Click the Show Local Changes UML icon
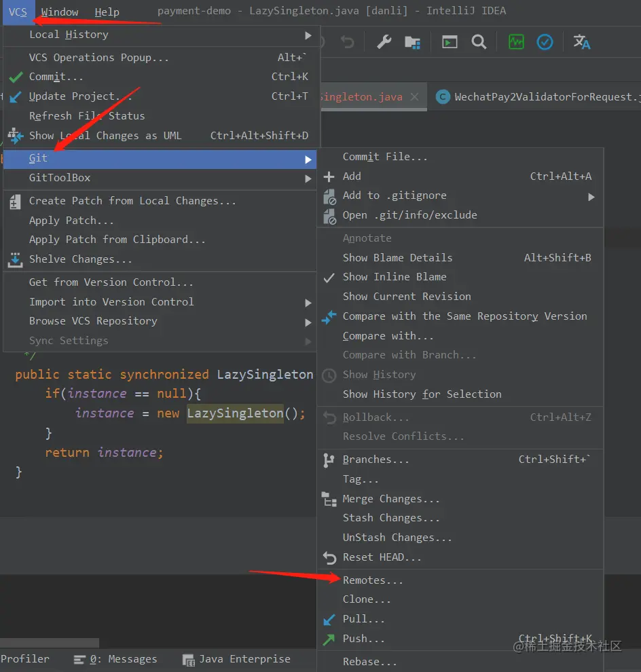Screen dimensions: 641x672 tap(15, 136)
